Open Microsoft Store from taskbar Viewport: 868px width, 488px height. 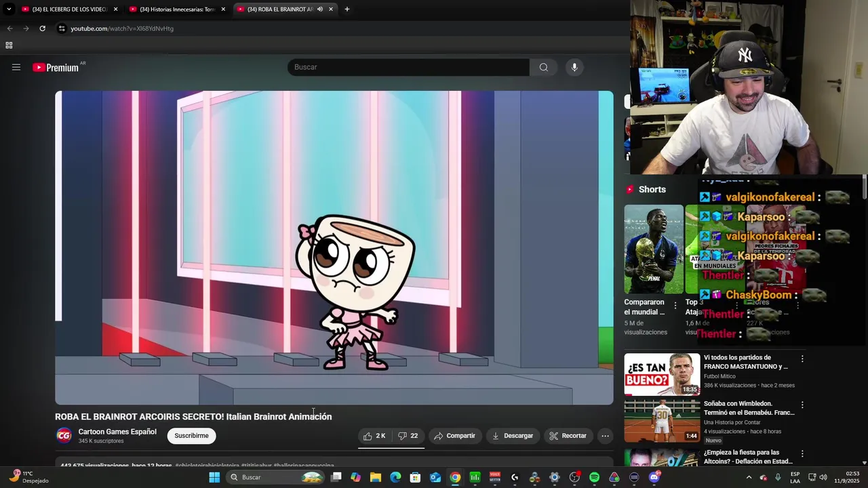click(415, 477)
